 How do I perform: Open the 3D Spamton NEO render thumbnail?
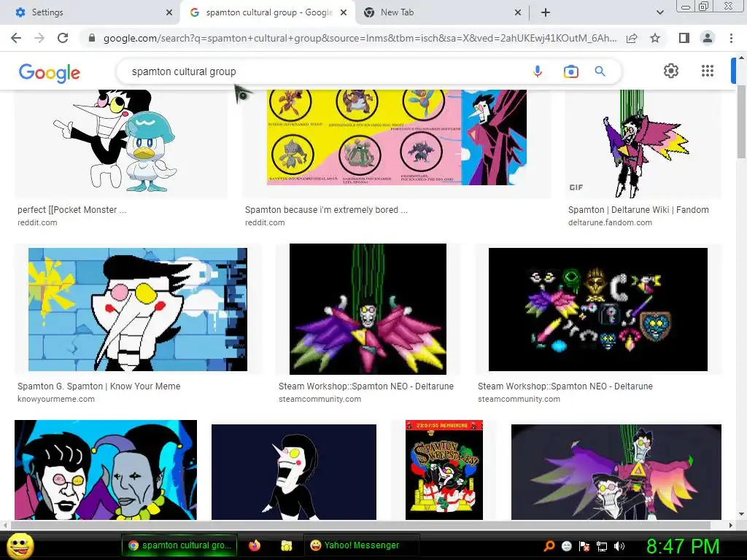click(616, 472)
